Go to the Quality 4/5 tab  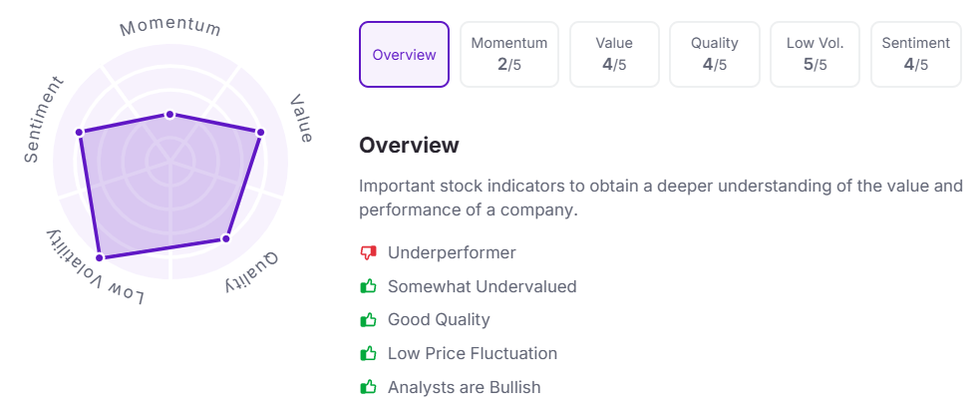coord(715,55)
